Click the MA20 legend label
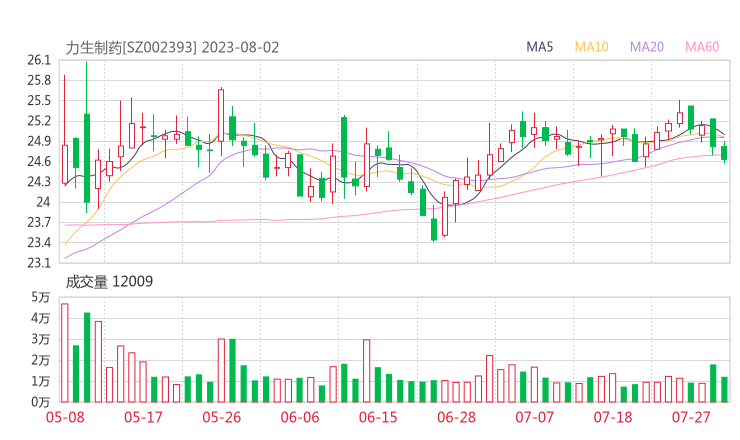 tap(647, 47)
